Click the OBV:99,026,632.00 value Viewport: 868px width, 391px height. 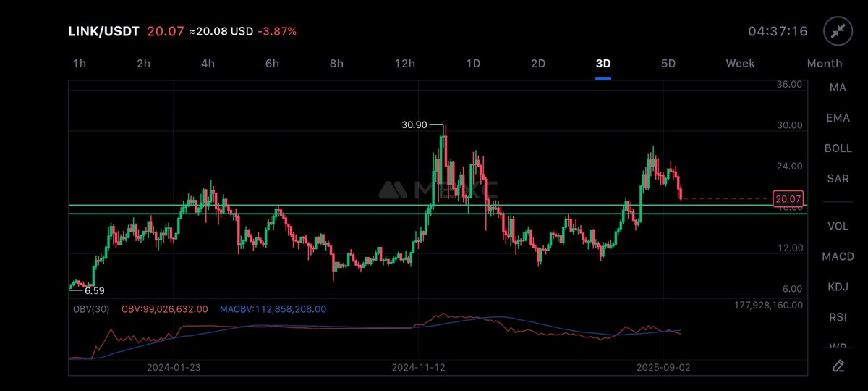point(164,309)
